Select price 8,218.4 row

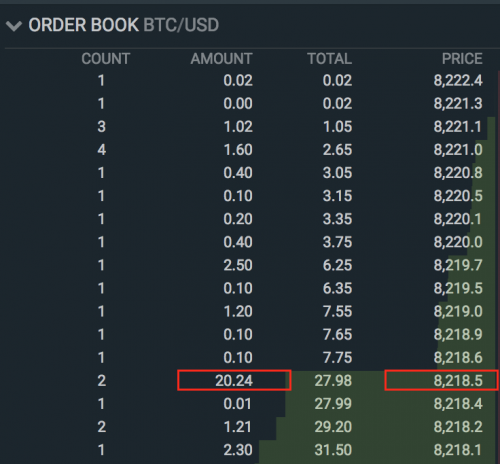458,404
